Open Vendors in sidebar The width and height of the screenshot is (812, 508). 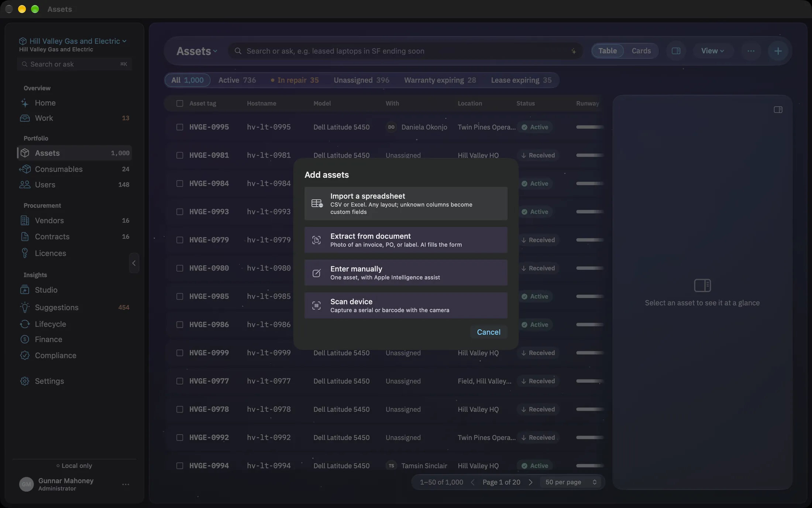click(74, 221)
